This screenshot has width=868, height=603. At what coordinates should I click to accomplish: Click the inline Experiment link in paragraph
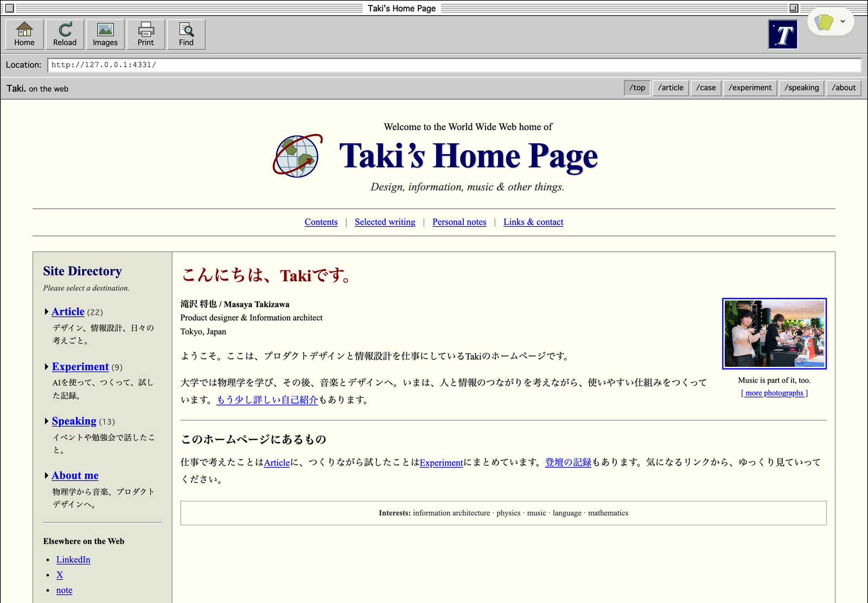(x=441, y=462)
